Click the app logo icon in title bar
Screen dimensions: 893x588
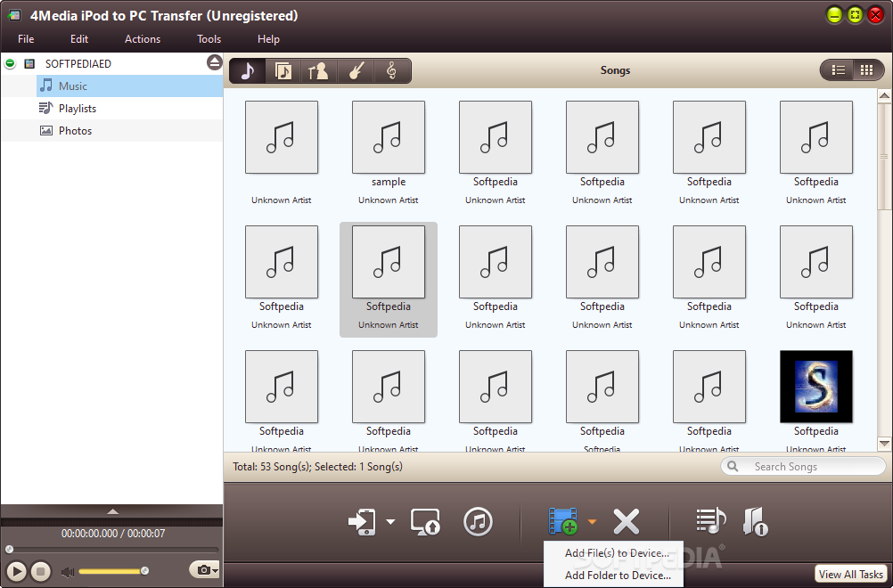pyautogui.click(x=13, y=15)
